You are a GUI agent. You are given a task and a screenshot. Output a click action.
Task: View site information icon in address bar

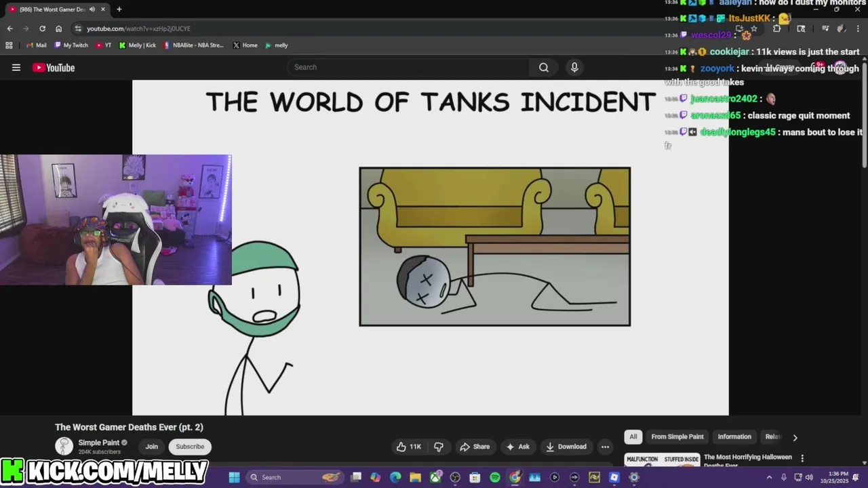coord(79,28)
